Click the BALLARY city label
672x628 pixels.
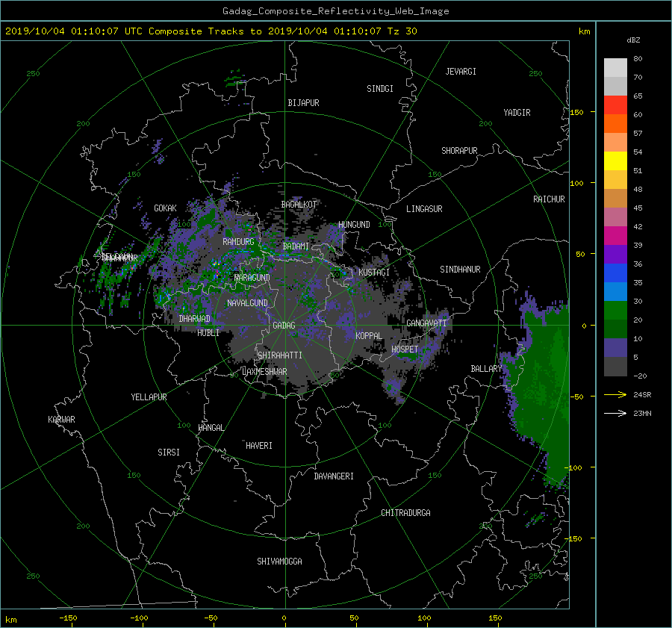click(x=486, y=369)
